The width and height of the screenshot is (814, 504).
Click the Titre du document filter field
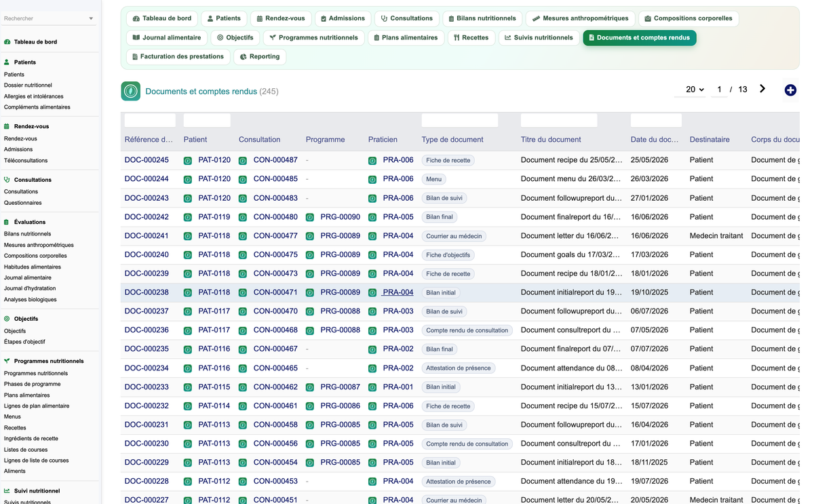tap(559, 121)
